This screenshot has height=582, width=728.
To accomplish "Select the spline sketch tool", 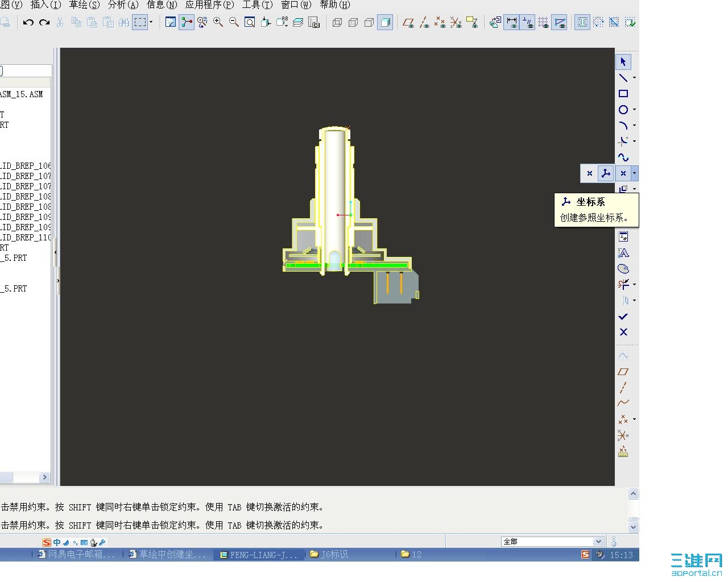I will click(x=623, y=157).
